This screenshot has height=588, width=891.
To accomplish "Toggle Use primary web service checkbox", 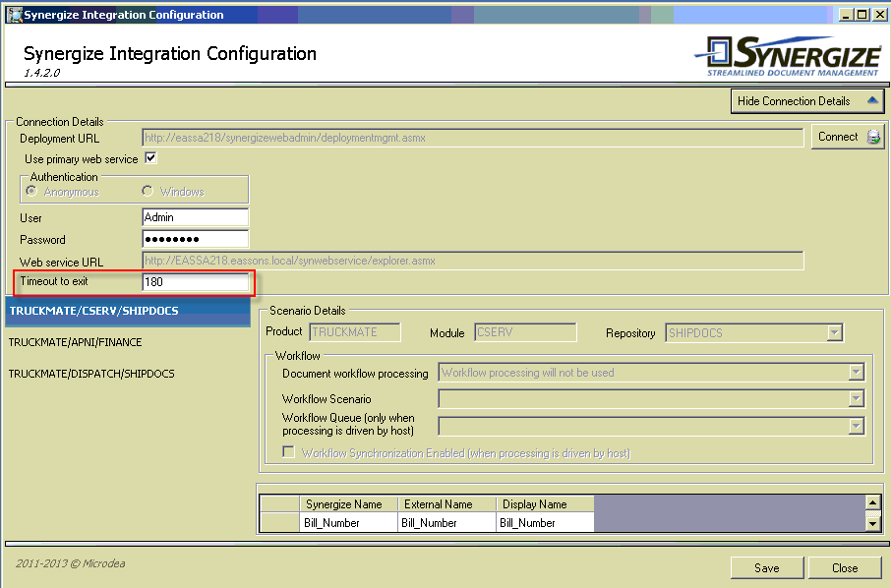I will pyautogui.click(x=150, y=158).
